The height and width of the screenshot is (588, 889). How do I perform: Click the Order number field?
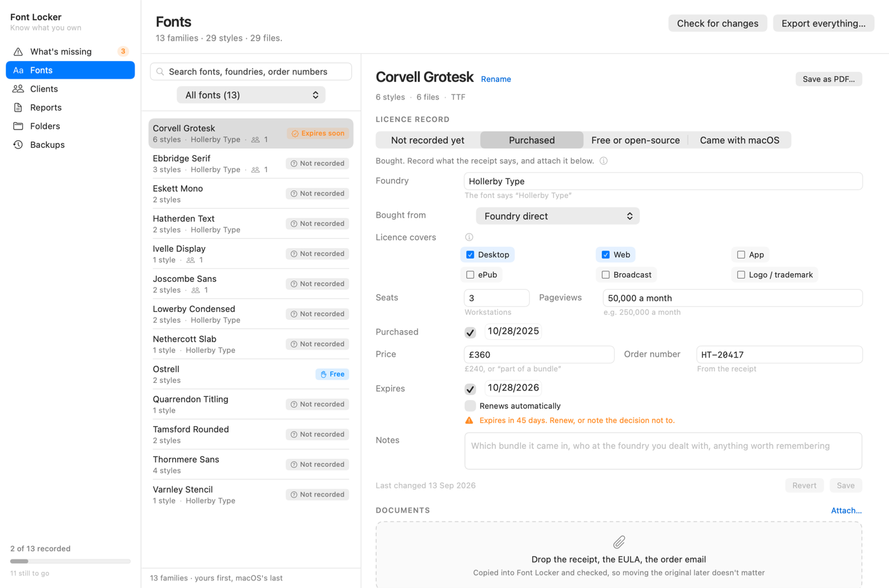[779, 354]
